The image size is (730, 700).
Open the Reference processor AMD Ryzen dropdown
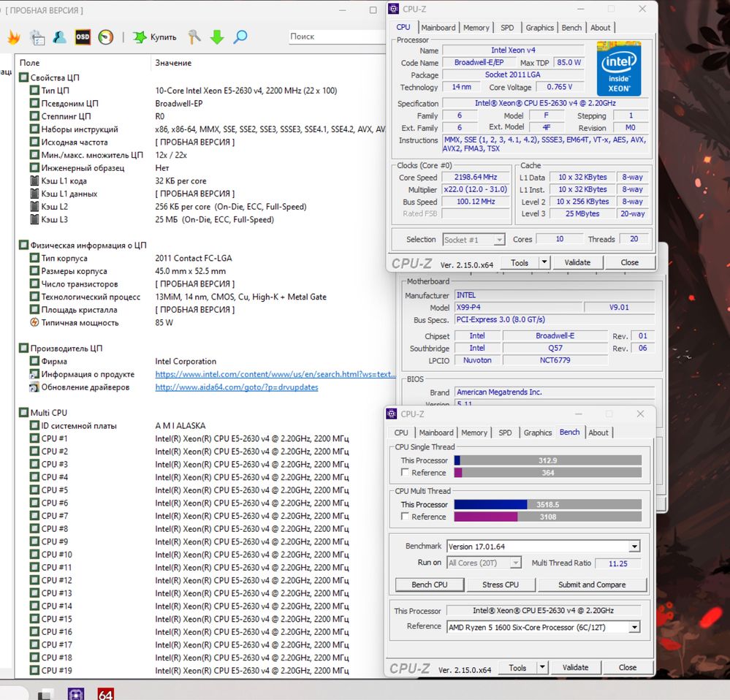click(x=544, y=628)
